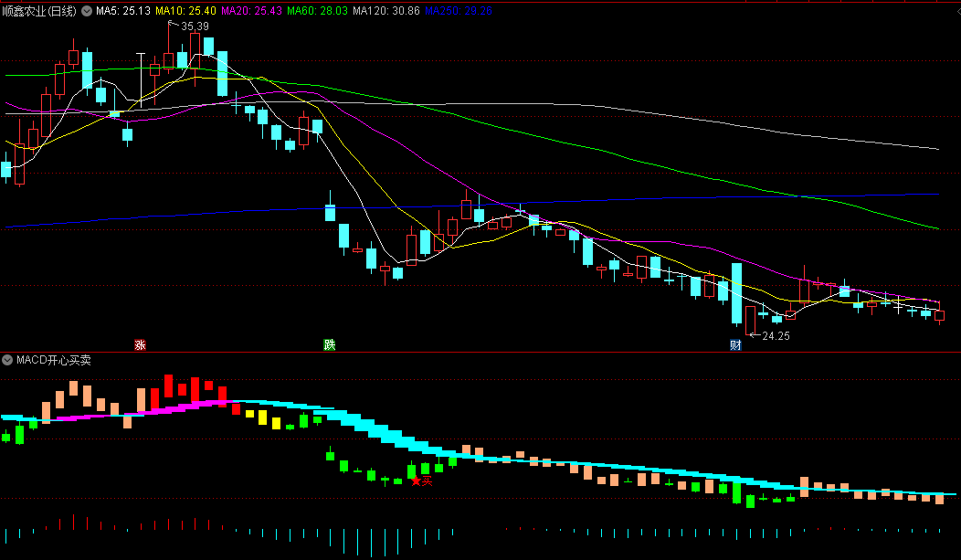Select the MA20: 25.43 label
961x560 pixels.
coord(251,11)
